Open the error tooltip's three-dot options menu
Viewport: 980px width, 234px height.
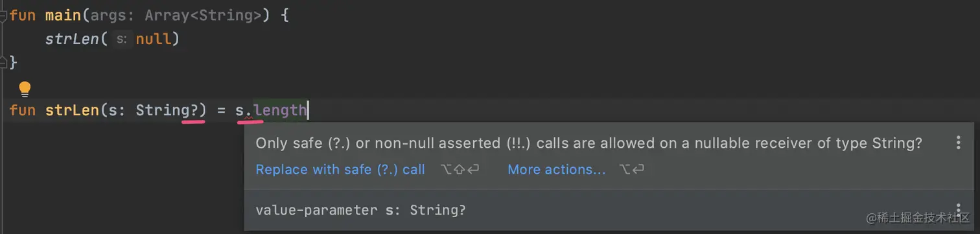click(x=958, y=143)
